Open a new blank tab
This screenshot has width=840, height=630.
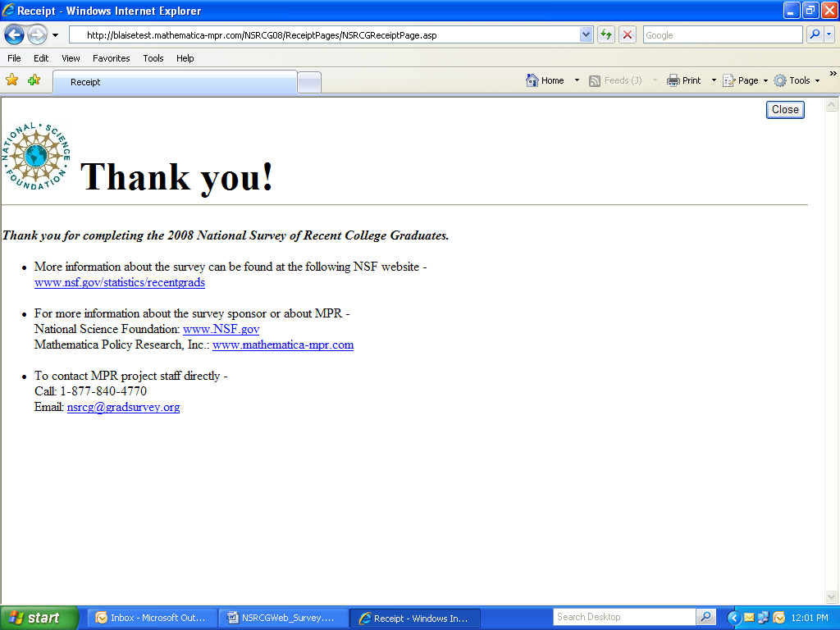point(309,83)
